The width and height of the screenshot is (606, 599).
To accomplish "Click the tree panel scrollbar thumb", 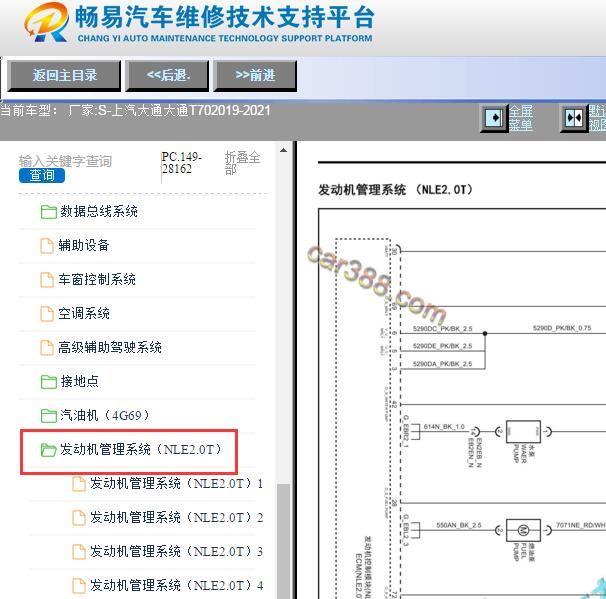I will click(284, 541).
